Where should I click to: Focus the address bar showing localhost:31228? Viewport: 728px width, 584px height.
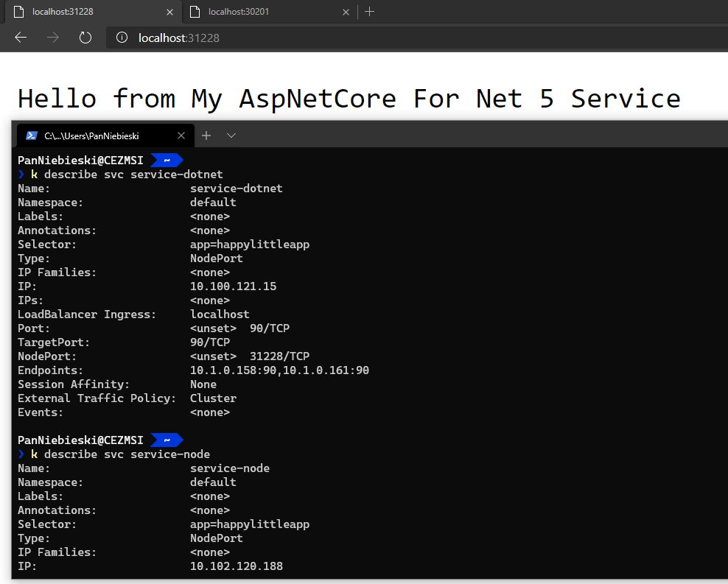pyautogui.click(x=418, y=38)
